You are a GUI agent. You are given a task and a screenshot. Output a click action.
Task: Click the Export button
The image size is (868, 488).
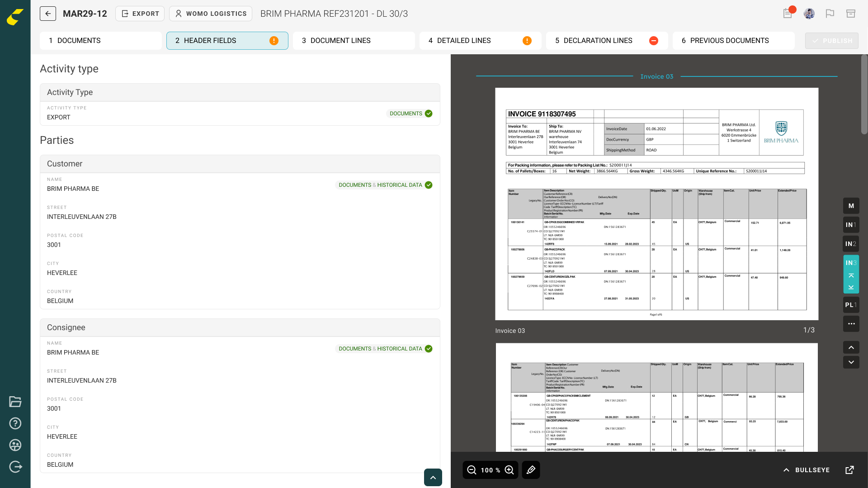coord(140,14)
